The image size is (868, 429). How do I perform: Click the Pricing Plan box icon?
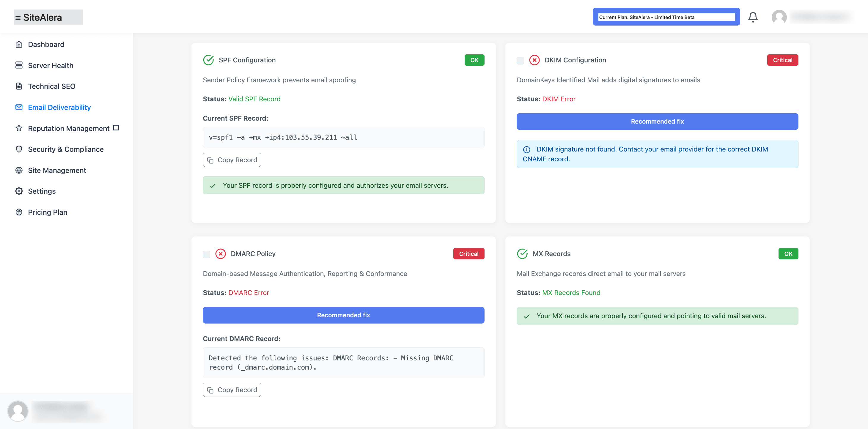[19, 212]
